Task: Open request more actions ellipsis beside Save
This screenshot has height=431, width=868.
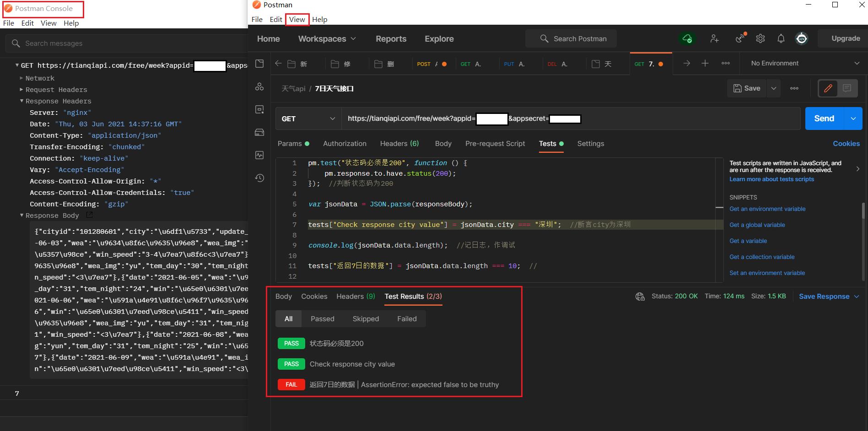Action: (794, 88)
